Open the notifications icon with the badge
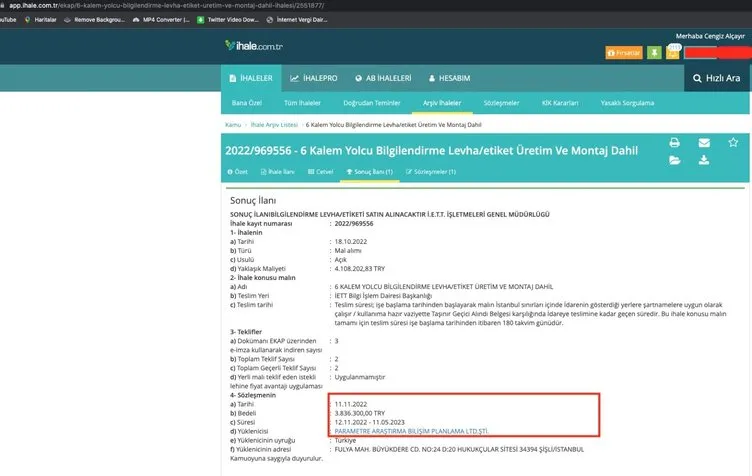 672,51
